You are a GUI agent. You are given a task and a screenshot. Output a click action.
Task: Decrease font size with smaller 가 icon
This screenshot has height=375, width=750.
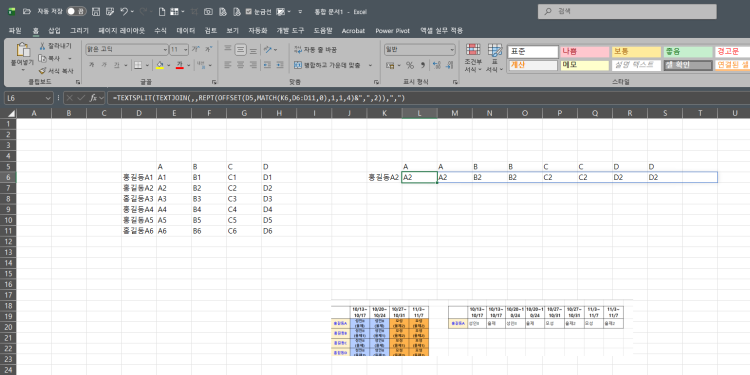209,49
